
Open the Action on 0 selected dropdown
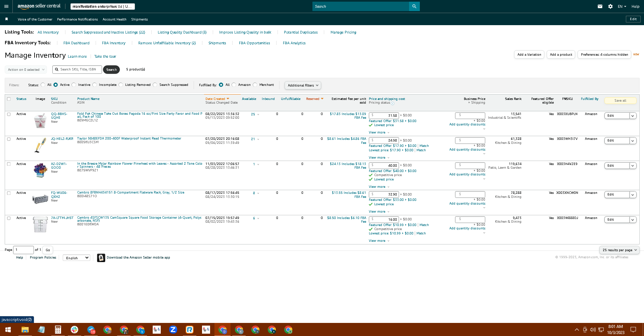tap(26, 70)
